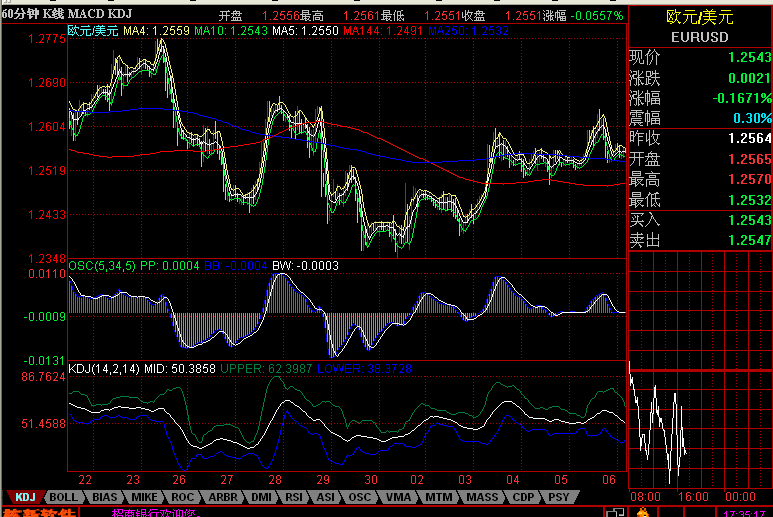Switch to the OSC indicator tab
Viewport: 773px width, 517px height.
[359, 497]
